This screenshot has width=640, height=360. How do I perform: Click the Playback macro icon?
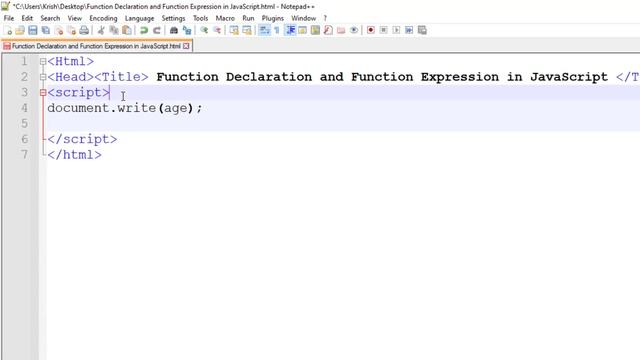point(396,30)
